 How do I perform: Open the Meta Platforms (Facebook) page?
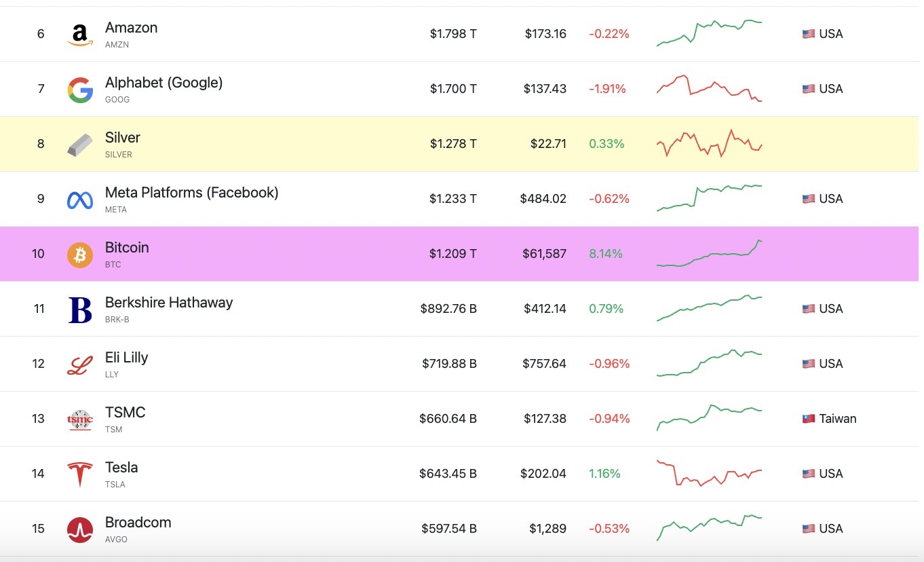pyautogui.click(x=191, y=193)
